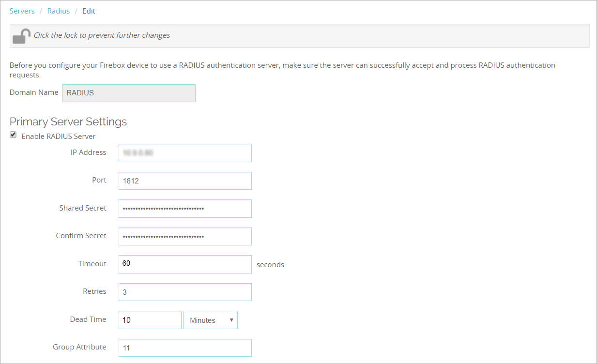
Task: Click inside the Domain Name field
Action: click(x=128, y=93)
